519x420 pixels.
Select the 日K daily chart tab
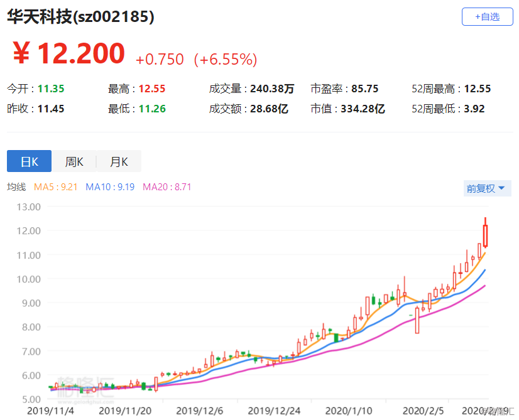click(x=29, y=161)
